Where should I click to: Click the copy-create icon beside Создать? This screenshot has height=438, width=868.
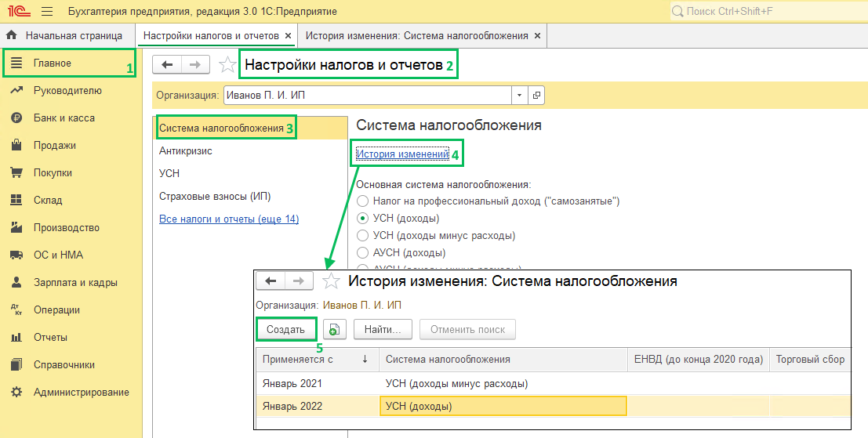point(332,330)
